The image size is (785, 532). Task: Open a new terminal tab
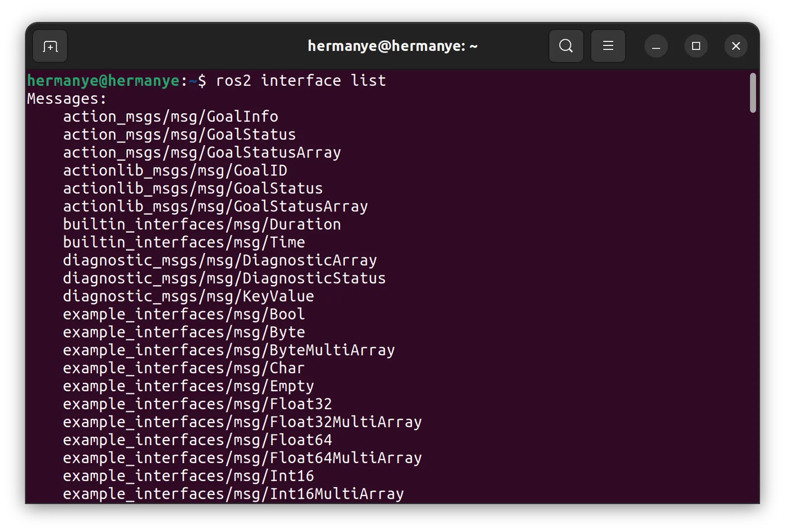50,47
